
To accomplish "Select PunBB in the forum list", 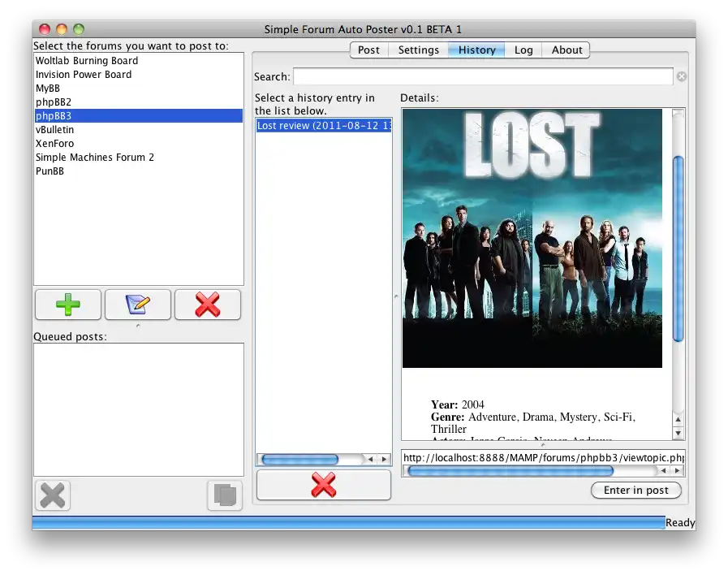I will point(138,171).
